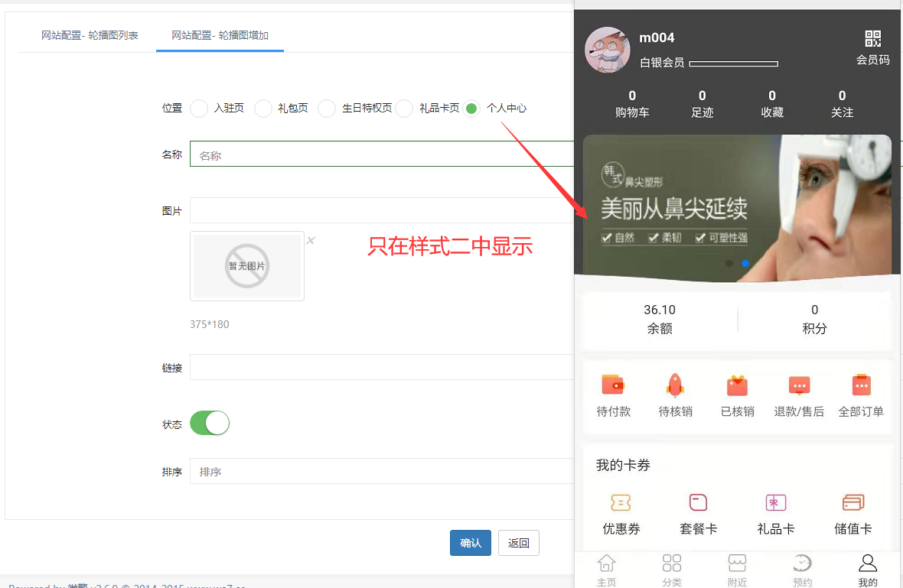Viewport: 903px width, 588px height.
Task: Open the 会员码 QR code icon
Action: [872, 39]
